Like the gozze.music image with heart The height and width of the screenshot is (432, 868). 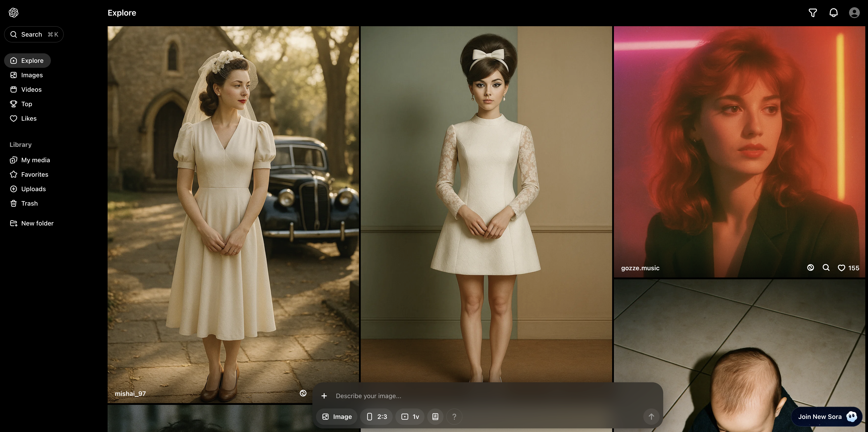tap(841, 268)
